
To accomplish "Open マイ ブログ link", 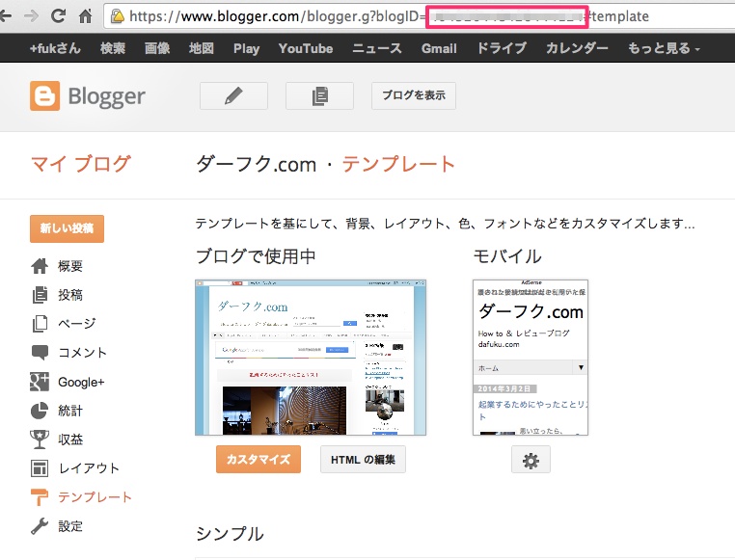I will pyautogui.click(x=80, y=165).
